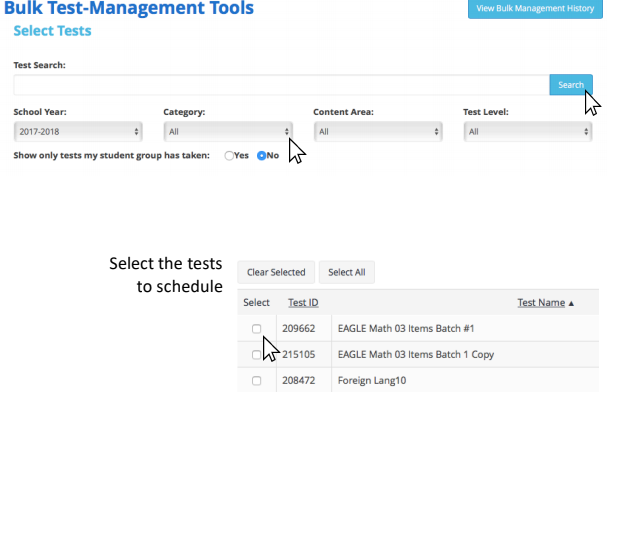Open the Category dropdown
This screenshot has height=534, width=622.
(x=228, y=132)
